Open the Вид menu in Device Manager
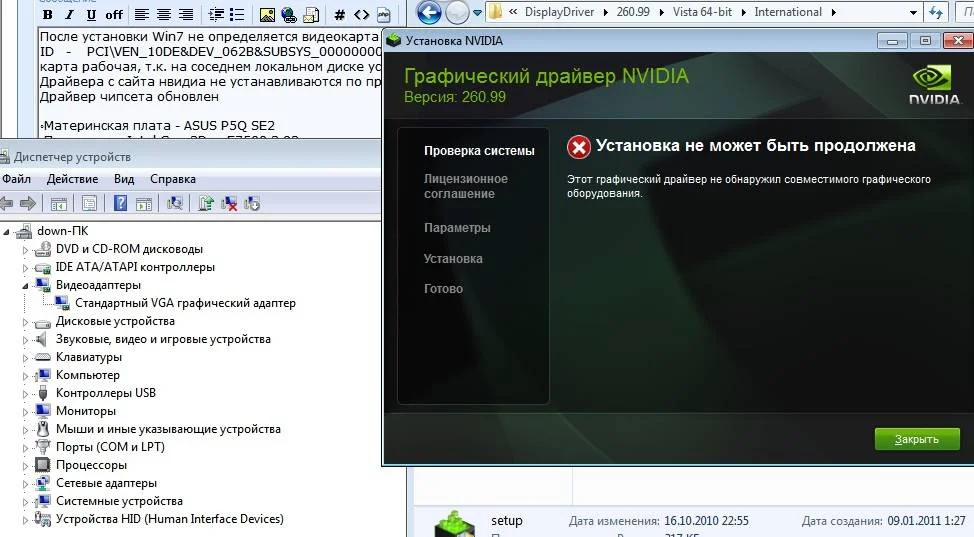Viewport: 974px width, 537px height. [124, 179]
